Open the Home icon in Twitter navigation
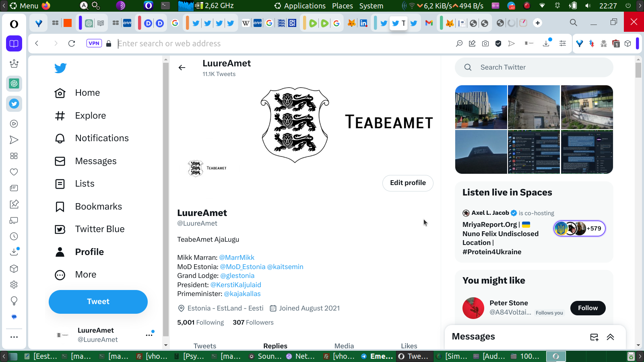The height and width of the screenshot is (362, 644). [60, 93]
